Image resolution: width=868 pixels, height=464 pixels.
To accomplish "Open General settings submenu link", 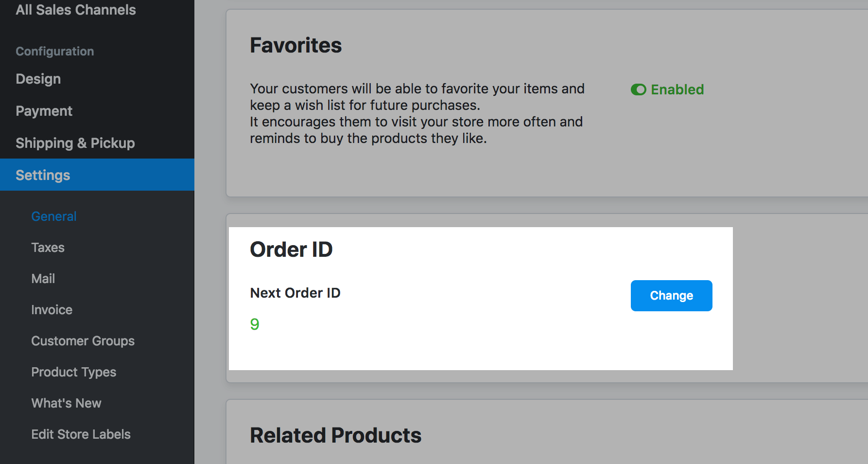I will pos(54,216).
